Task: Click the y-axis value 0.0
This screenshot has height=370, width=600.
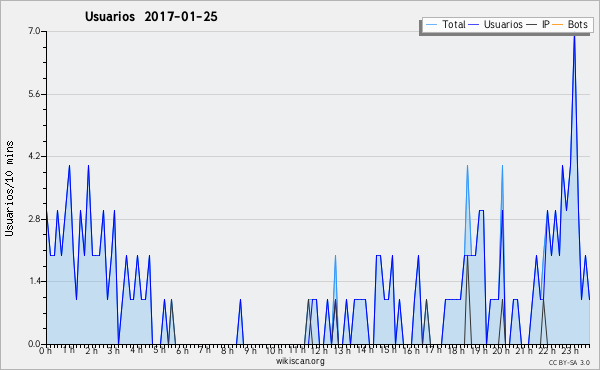Action: click(34, 344)
